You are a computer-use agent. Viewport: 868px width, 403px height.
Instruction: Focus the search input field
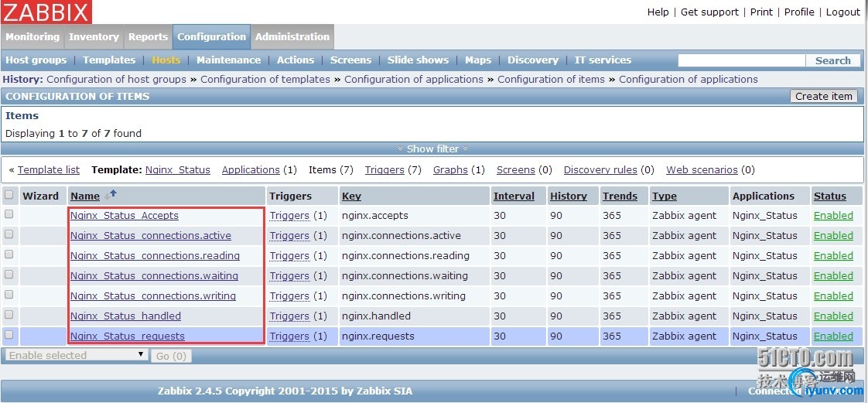tap(742, 60)
